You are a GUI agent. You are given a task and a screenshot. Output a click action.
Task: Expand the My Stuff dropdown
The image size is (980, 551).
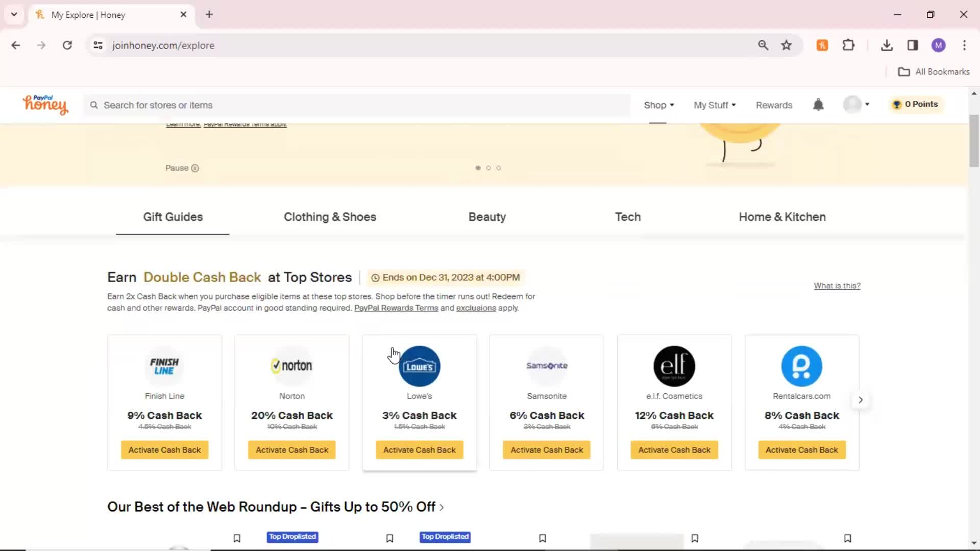pyautogui.click(x=715, y=105)
